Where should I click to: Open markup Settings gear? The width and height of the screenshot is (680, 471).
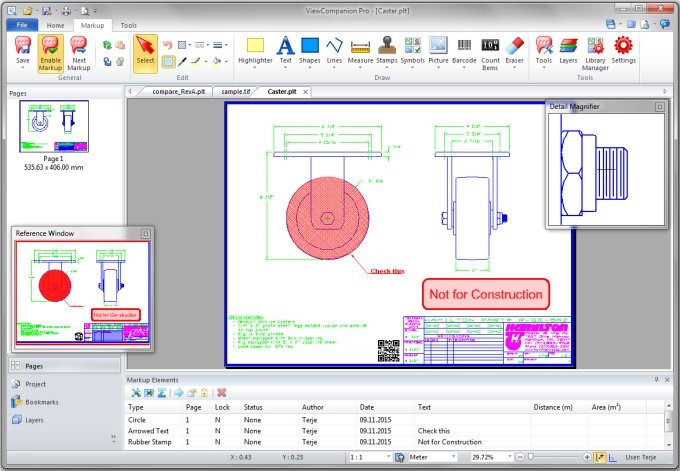click(623, 46)
